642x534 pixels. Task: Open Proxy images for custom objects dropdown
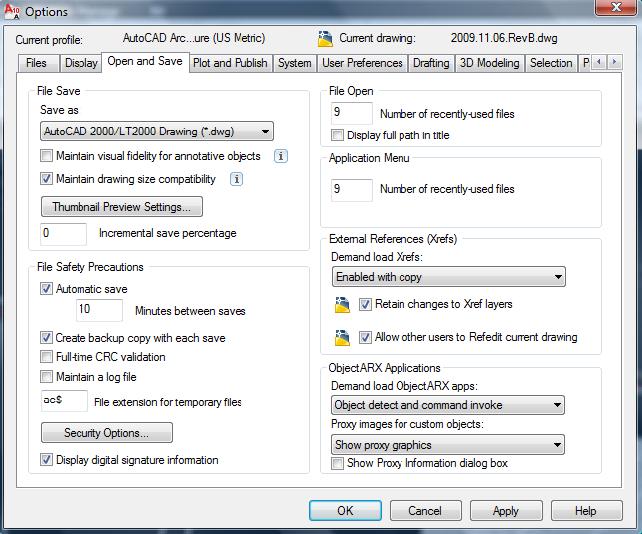tap(448, 445)
